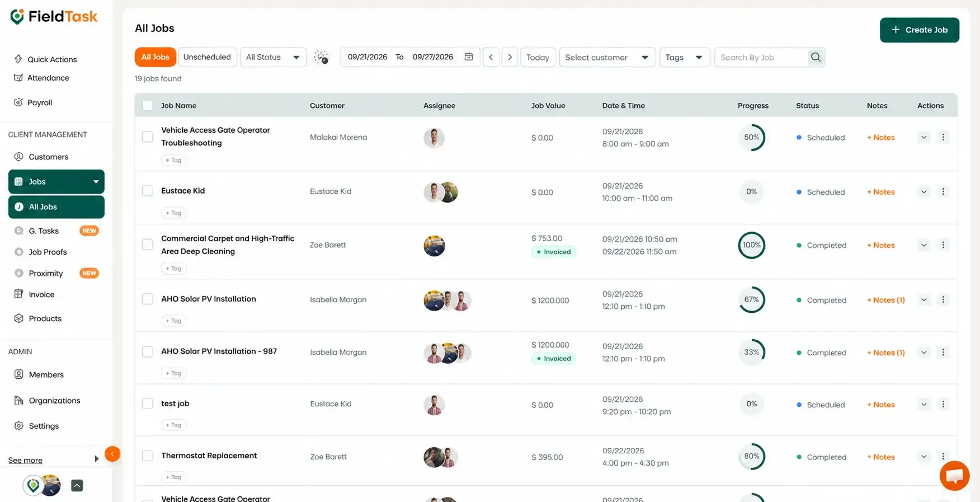Click the 100% progress ring

pos(752,245)
